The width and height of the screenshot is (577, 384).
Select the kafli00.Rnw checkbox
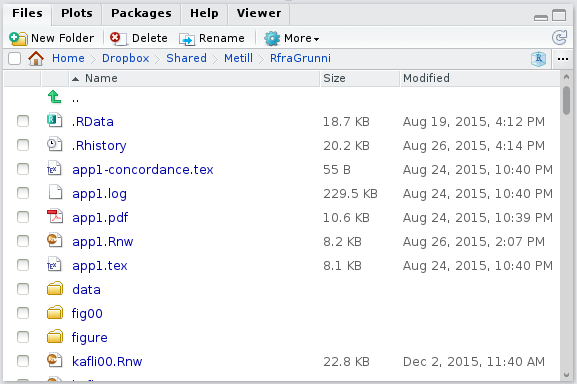(23, 361)
